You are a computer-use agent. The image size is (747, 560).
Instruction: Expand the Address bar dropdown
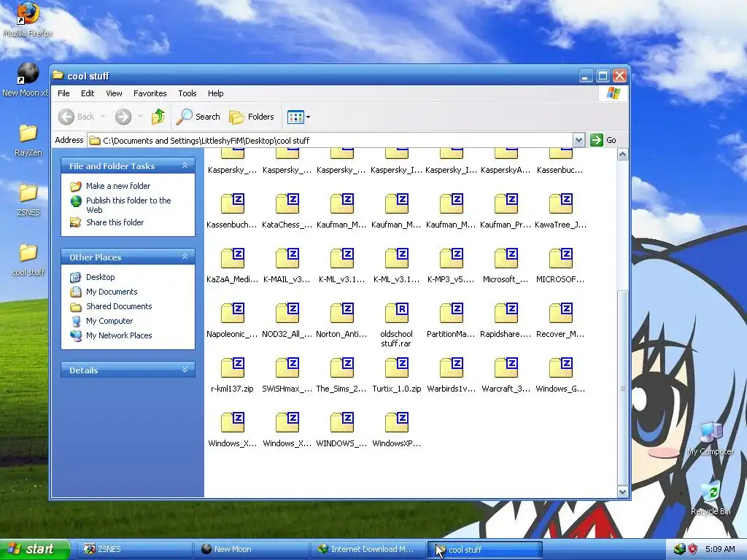pos(578,140)
